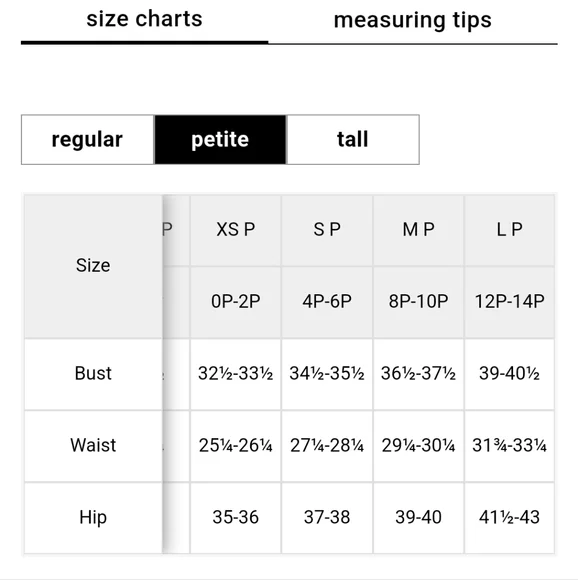Viewport: 578px width, 580px height.
Task: Choose the regular size option
Action: 87,139
